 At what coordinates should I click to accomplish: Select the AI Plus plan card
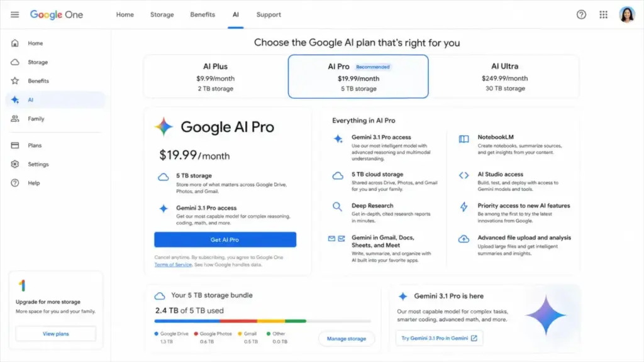tap(216, 77)
